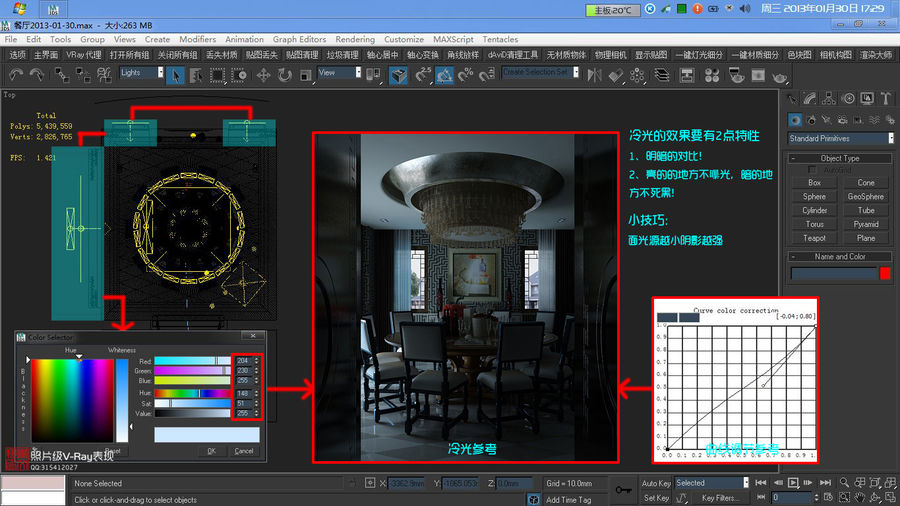Click the Undo arrow icon

[16, 75]
